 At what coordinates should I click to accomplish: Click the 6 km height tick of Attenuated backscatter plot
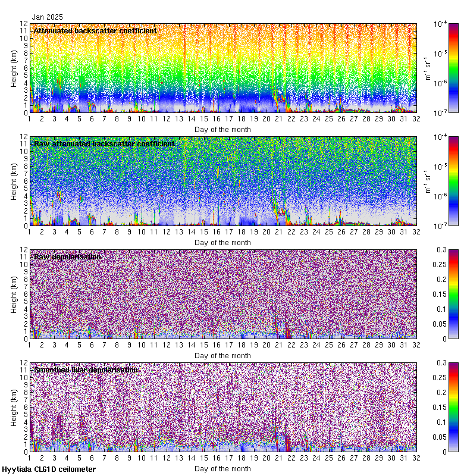click(26, 68)
